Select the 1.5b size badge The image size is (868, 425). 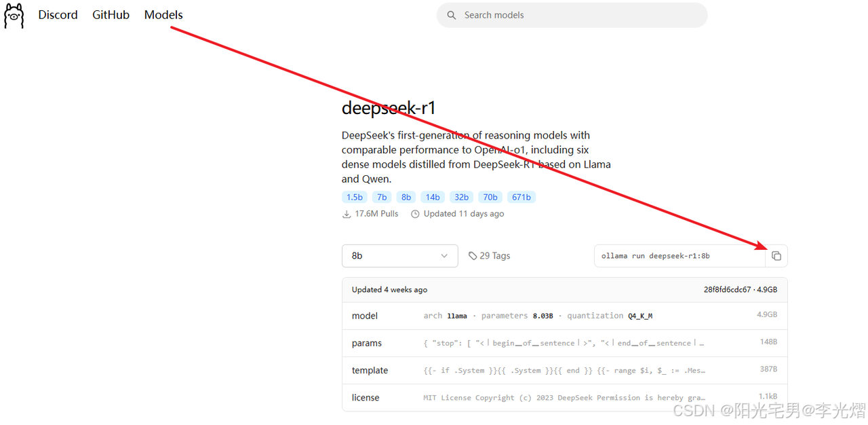(354, 197)
